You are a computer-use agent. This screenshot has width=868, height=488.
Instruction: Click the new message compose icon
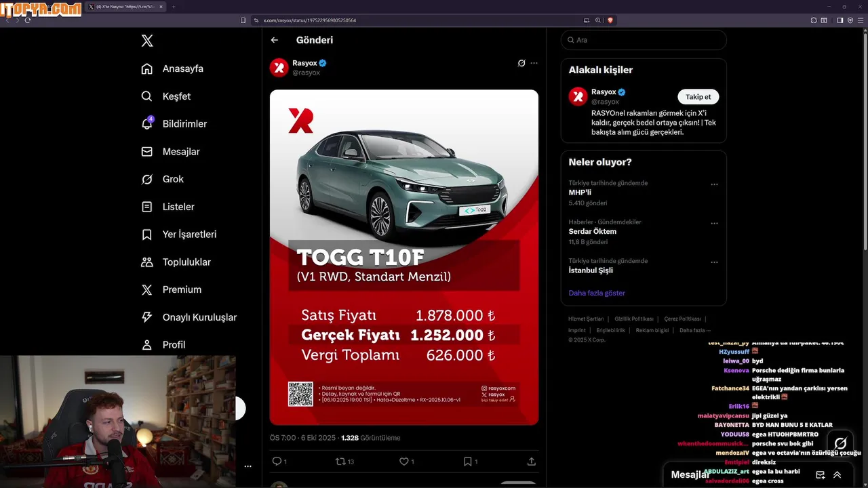click(821, 475)
